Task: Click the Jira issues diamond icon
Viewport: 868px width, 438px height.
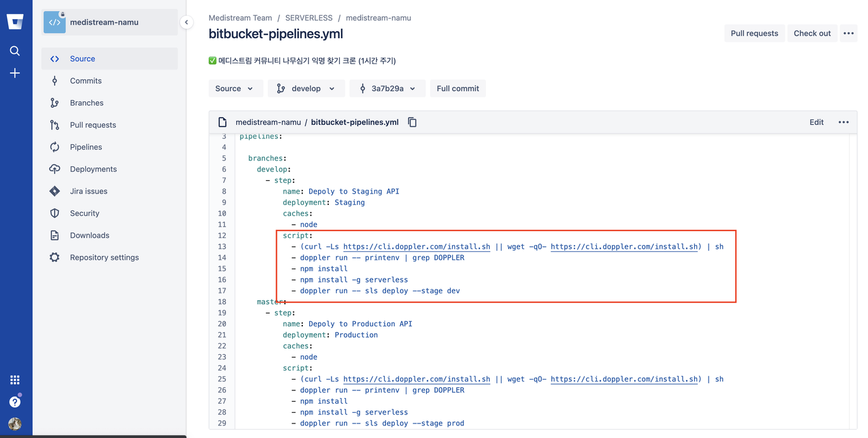Action: tap(55, 191)
